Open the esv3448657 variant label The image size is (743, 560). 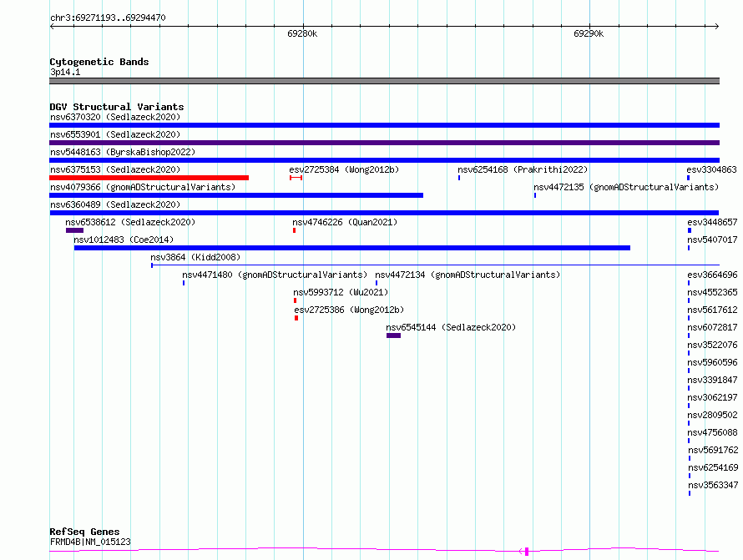click(x=712, y=222)
